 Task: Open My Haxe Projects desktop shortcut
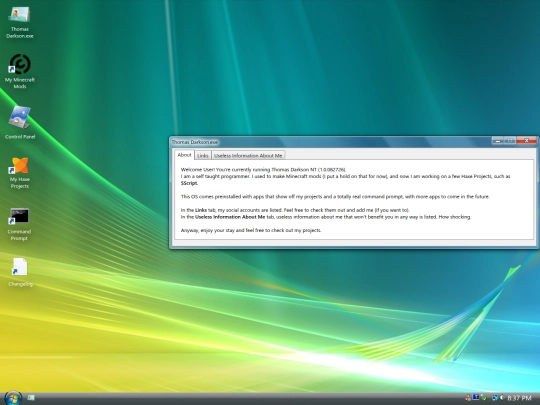click(x=20, y=173)
